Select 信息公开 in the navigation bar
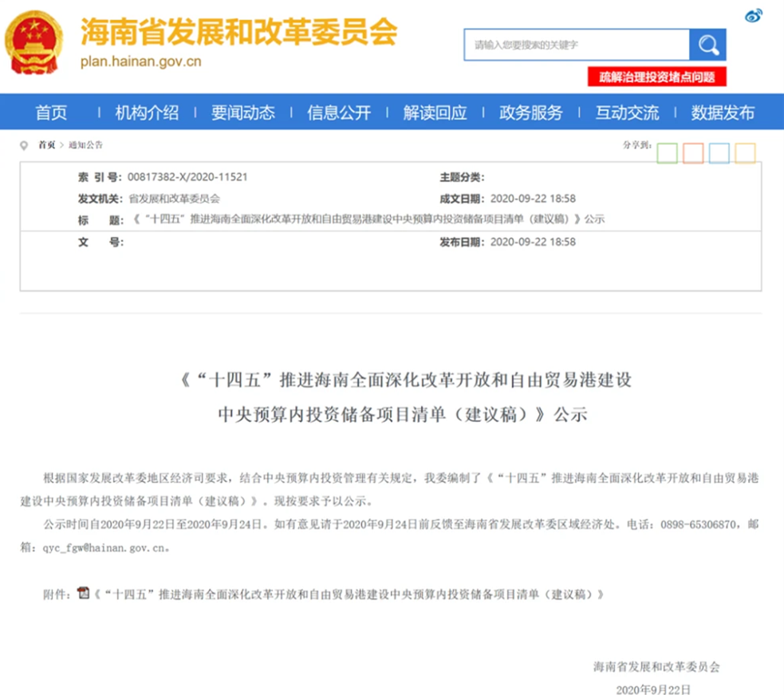 (339, 113)
